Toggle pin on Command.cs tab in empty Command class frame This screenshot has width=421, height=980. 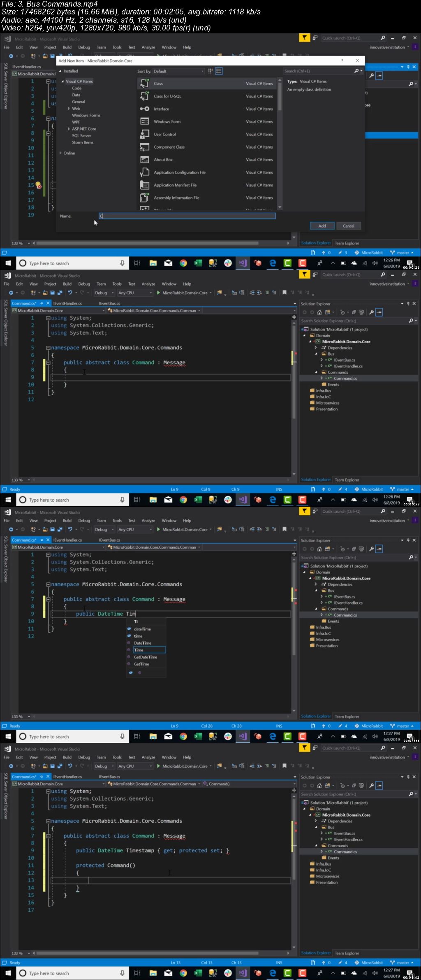coord(42,303)
